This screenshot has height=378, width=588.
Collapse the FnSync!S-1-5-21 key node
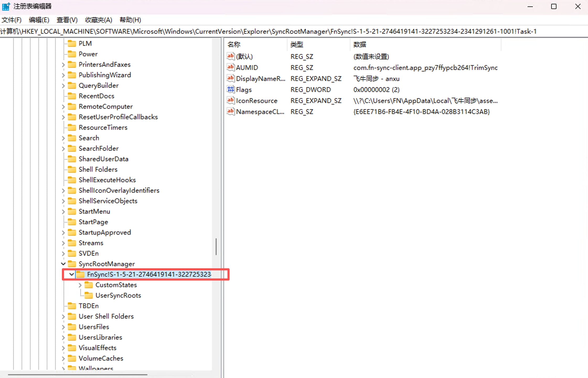point(72,274)
